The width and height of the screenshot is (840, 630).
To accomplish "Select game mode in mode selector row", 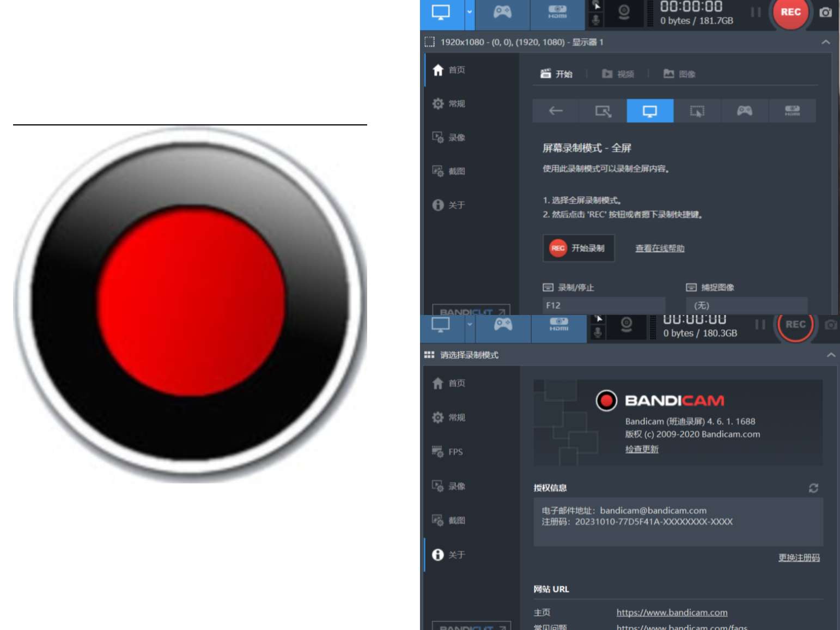I will coord(745,111).
